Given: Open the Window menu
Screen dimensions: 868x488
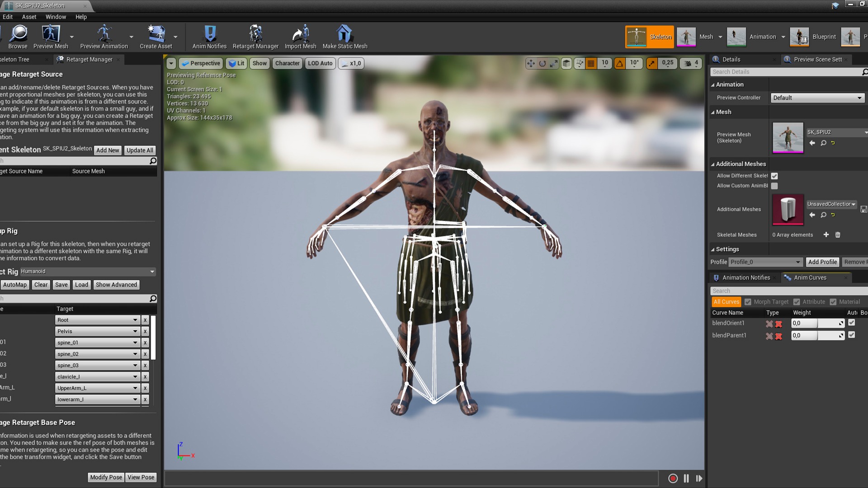Looking at the screenshot, I should 56,17.
